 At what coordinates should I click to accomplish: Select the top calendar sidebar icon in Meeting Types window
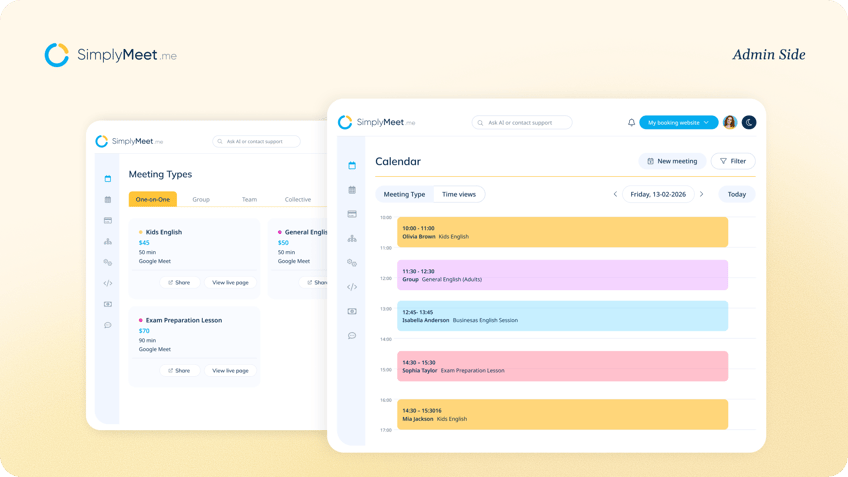(x=108, y=178)
